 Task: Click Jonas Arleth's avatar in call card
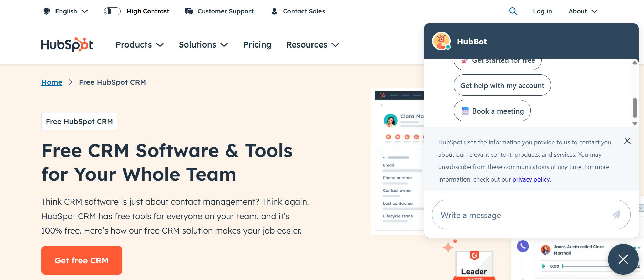(545, 250)
